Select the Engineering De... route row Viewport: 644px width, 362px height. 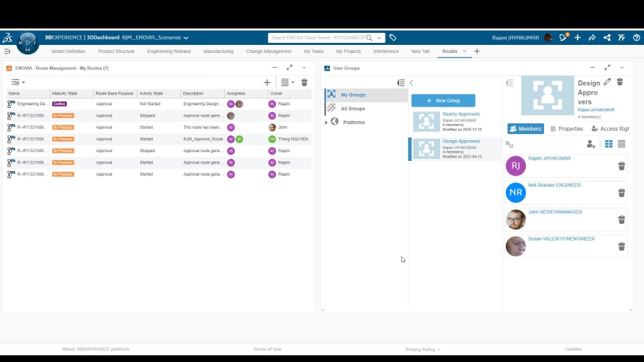(158, 104)
